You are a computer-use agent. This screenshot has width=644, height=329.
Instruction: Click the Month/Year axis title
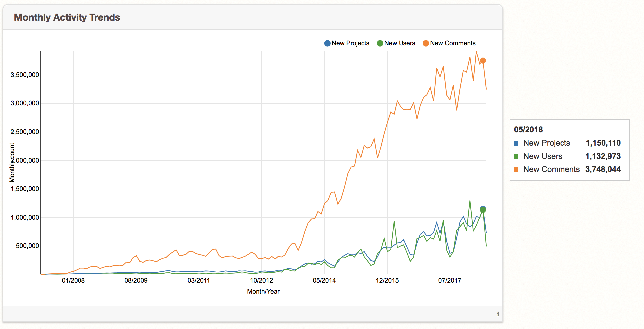coord(263,291)
